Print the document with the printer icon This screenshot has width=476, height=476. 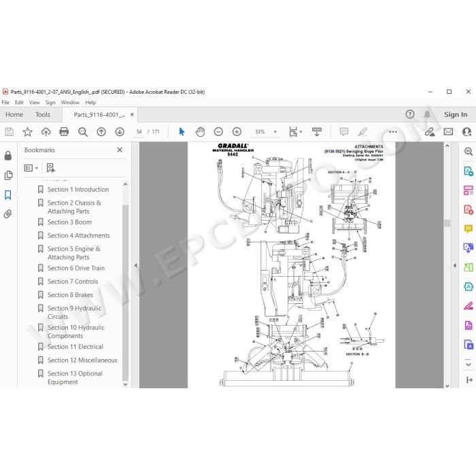64,132
